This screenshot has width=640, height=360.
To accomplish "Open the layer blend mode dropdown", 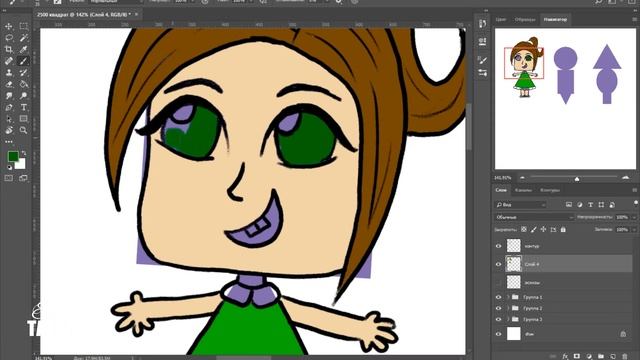I will 534,217.
